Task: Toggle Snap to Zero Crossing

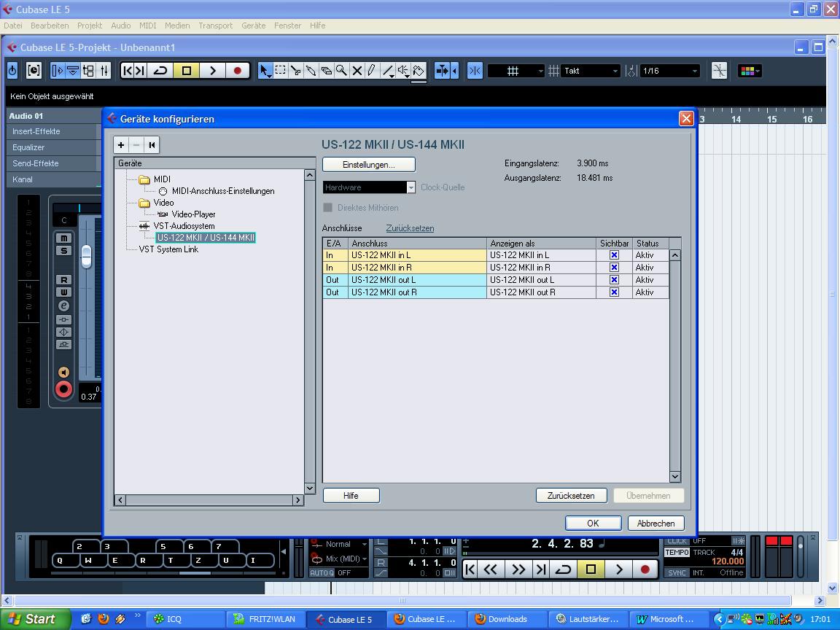Action: [719, 71]
